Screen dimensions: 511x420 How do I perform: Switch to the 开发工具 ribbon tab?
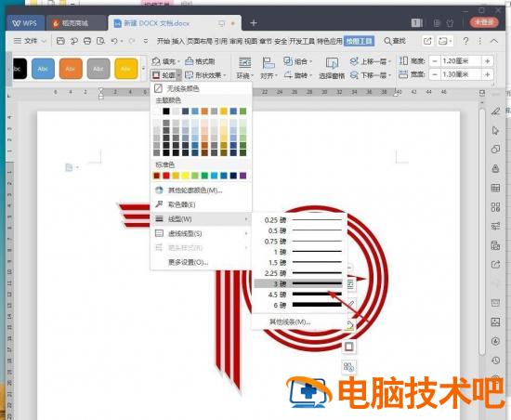(x=302, y=41)
